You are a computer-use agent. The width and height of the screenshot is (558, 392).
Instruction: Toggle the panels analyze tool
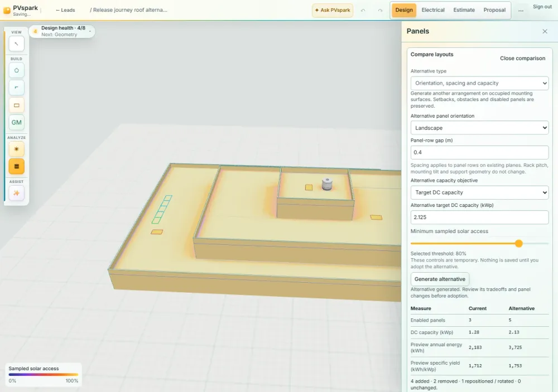point(16,167)
